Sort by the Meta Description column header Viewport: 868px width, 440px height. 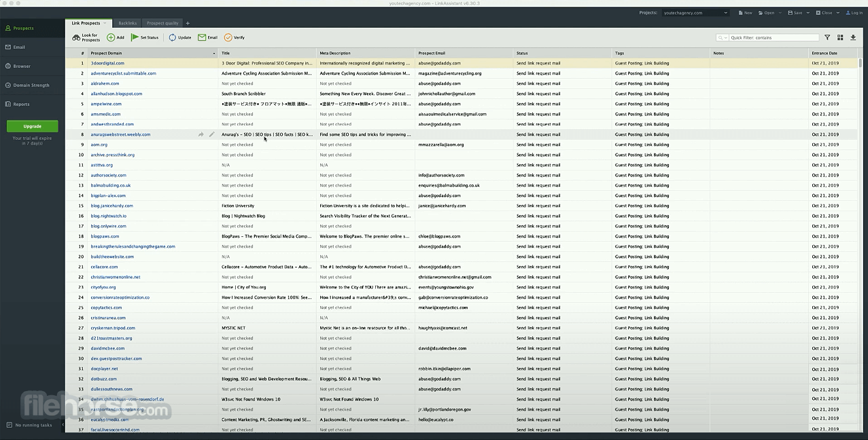click(x=366, y=53)
